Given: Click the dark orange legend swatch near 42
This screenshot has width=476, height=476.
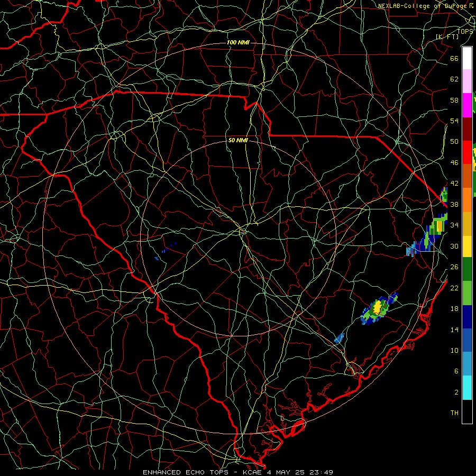Looking at the screenshot, I should [467, 176].
